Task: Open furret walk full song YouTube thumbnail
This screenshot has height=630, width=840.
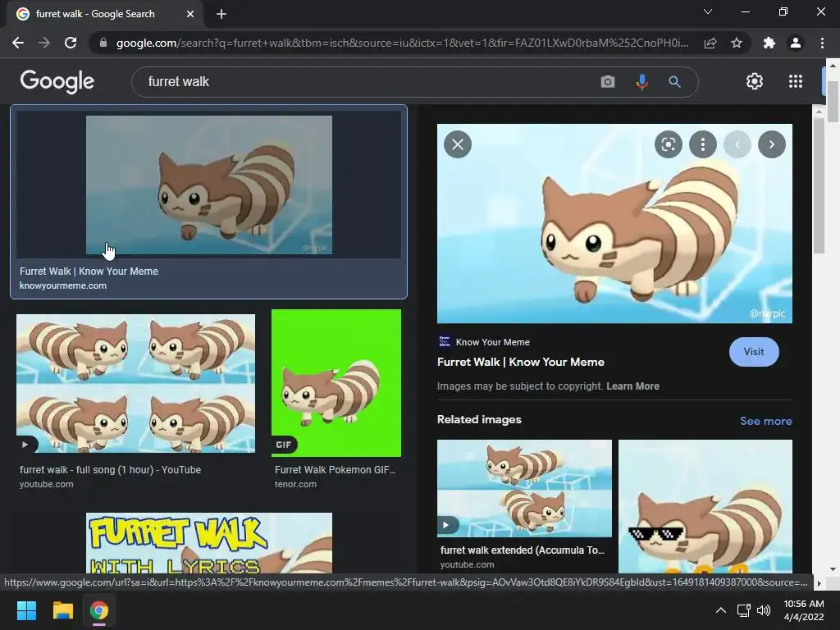Action: [x=135, y=383]
